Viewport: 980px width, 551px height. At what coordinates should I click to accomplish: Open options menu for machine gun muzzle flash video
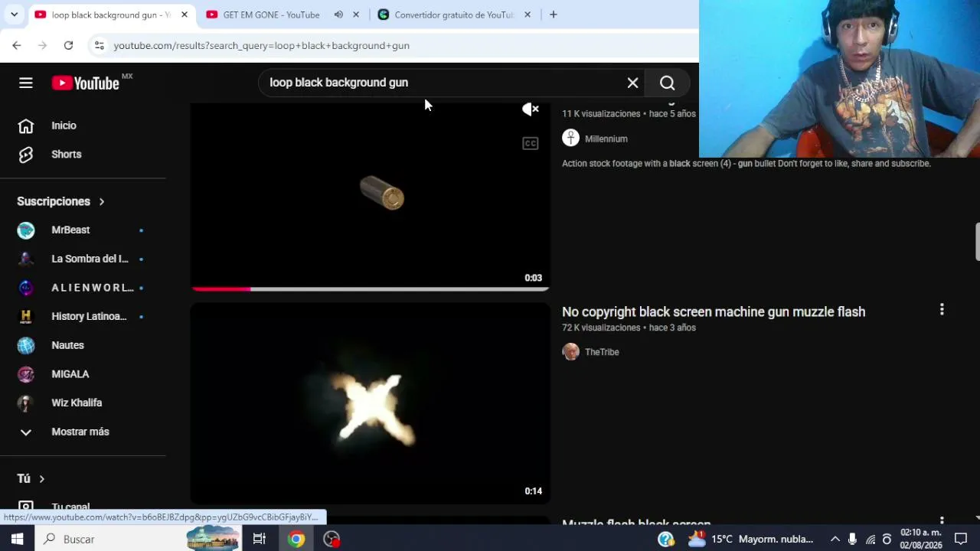pyautogui.click(x=942, y=309)
